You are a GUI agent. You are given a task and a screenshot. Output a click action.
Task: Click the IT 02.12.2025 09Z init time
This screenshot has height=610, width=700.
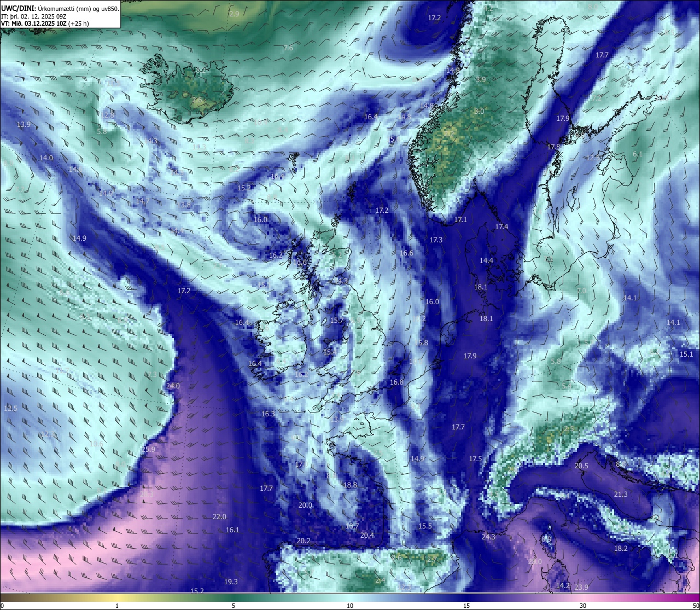34,16
